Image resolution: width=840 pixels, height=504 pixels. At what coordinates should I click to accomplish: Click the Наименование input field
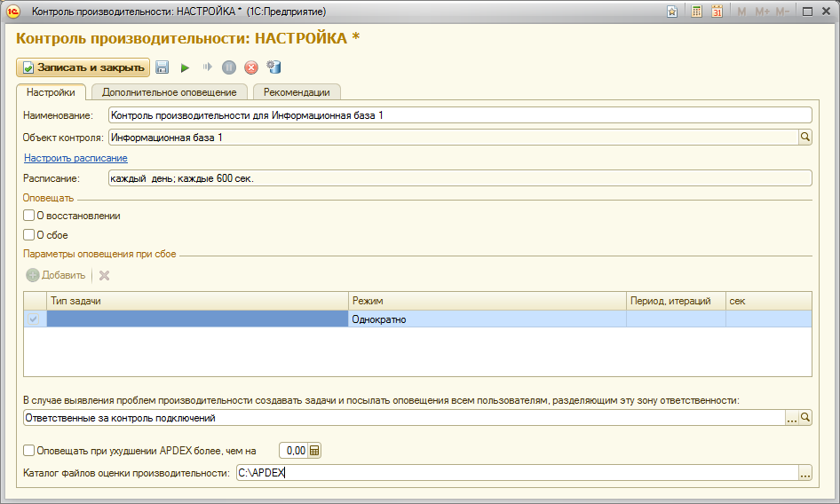(460, 115)
